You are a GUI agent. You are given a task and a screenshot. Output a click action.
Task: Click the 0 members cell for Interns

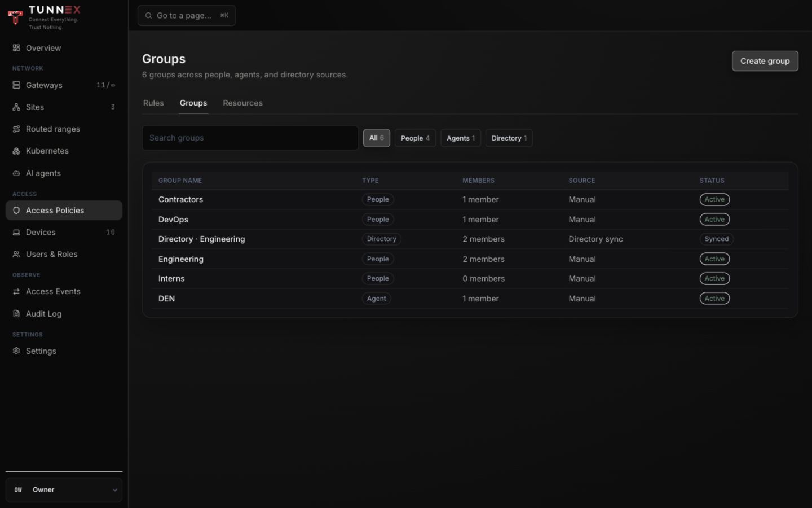coord(484,279)
